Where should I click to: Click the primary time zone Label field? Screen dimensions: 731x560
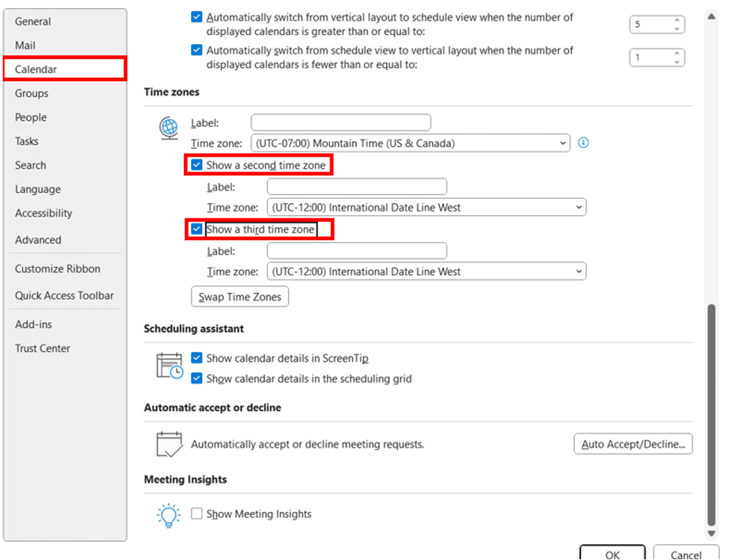(x=341, y=123)
